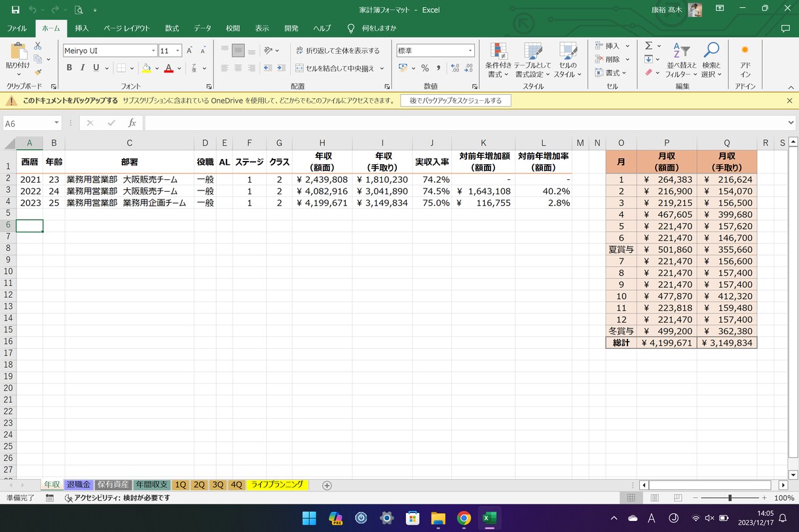Click the increase indent icon
Image resolution: width=799 pixels, height=532 pixels.
point(282,68)
